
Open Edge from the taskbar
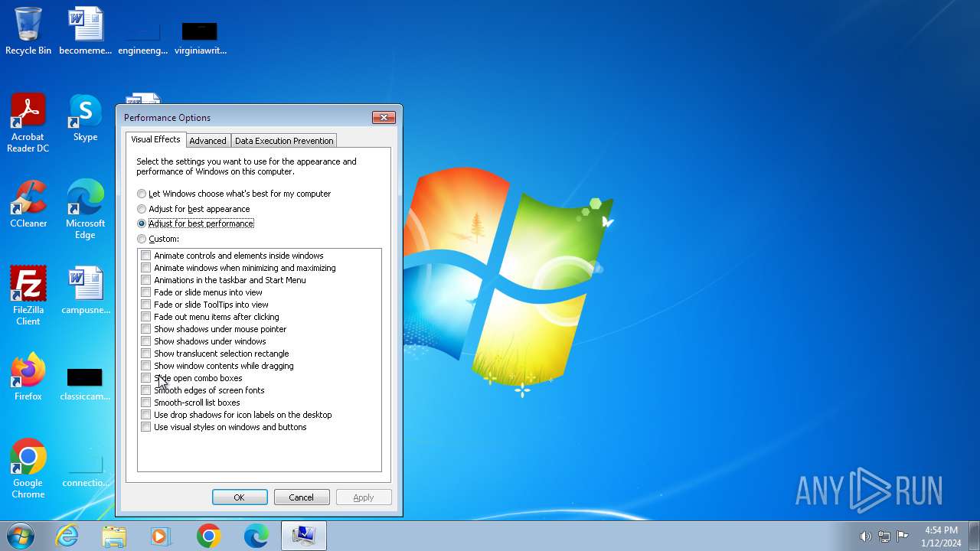[256, 536]
